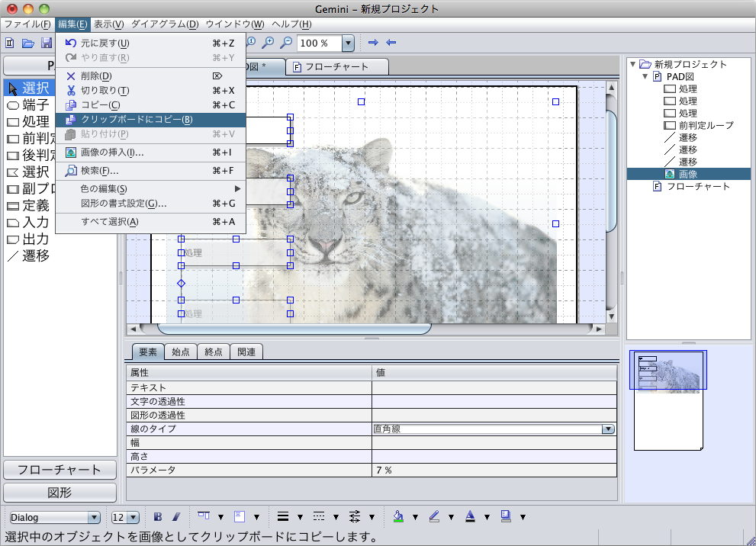756x546 pixels.
Task: Select the 入力 input shape tool
Action: pyautogui.click(x=29, y=223)
